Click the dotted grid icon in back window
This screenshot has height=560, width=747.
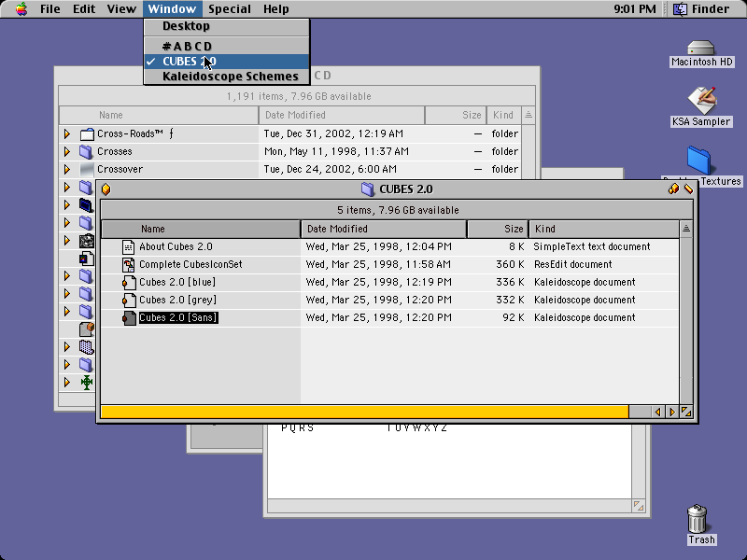point(87,346)
